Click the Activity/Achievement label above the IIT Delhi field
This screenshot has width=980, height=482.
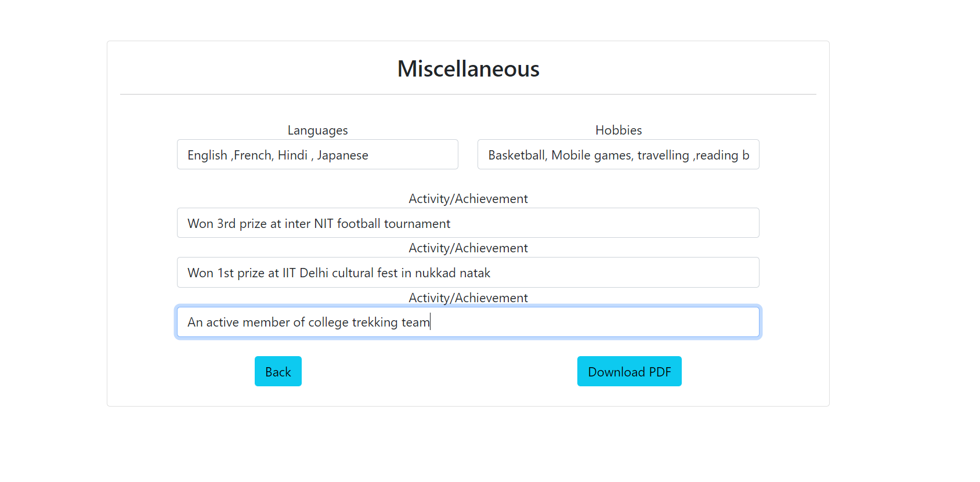click(x=468, y=248)
